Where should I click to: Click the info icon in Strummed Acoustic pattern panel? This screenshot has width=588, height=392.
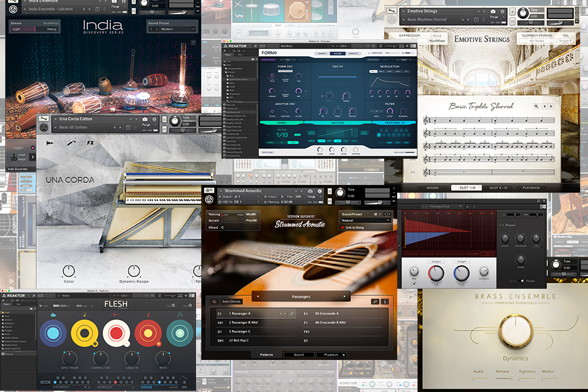385,301
